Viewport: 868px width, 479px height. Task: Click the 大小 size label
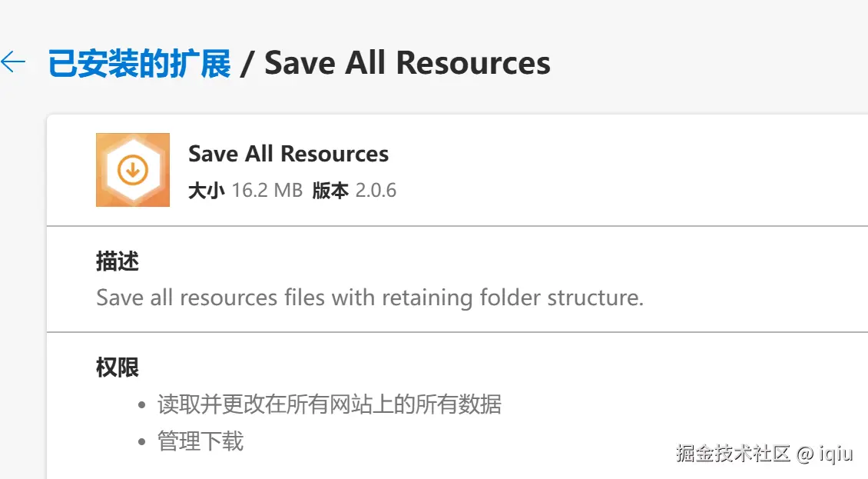206,190
